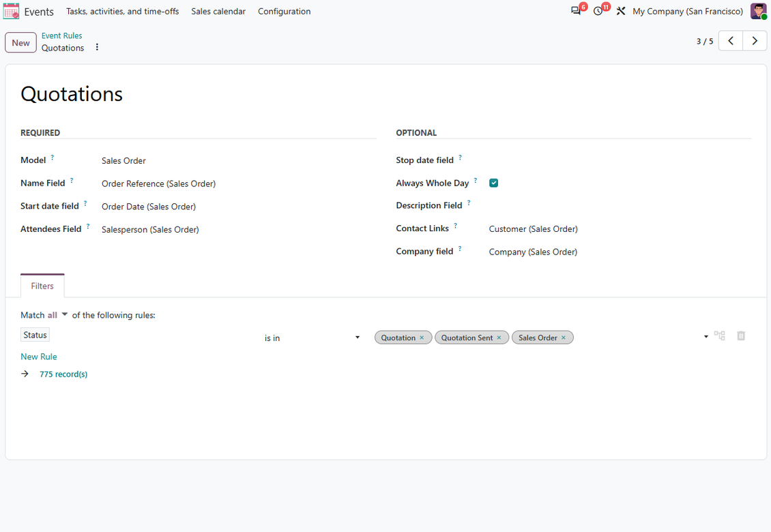This screenshot has width=771, height=532.
Task: Edit the Order Reference name field
Action: click(158, 184)
